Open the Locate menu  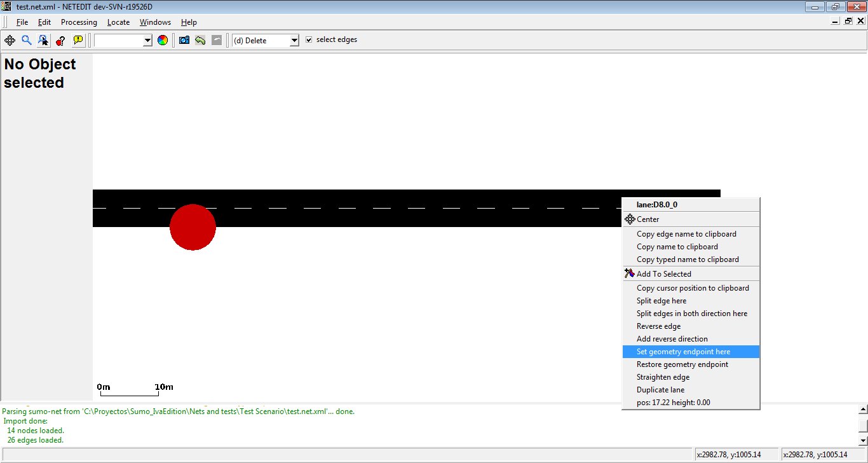(x=118, y=22)
